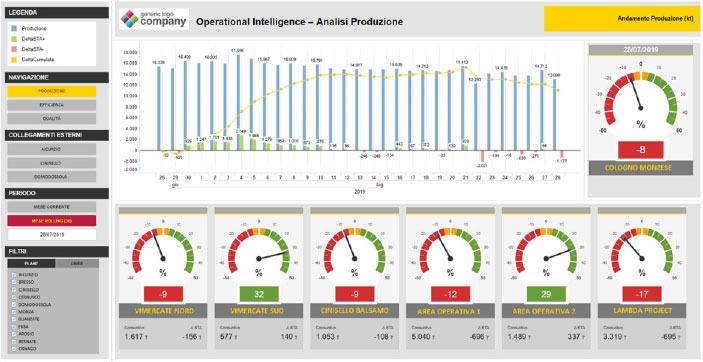Click the Vimercate Sud gauge dial
Screen dimensions: 703x362
click(259, 250)
